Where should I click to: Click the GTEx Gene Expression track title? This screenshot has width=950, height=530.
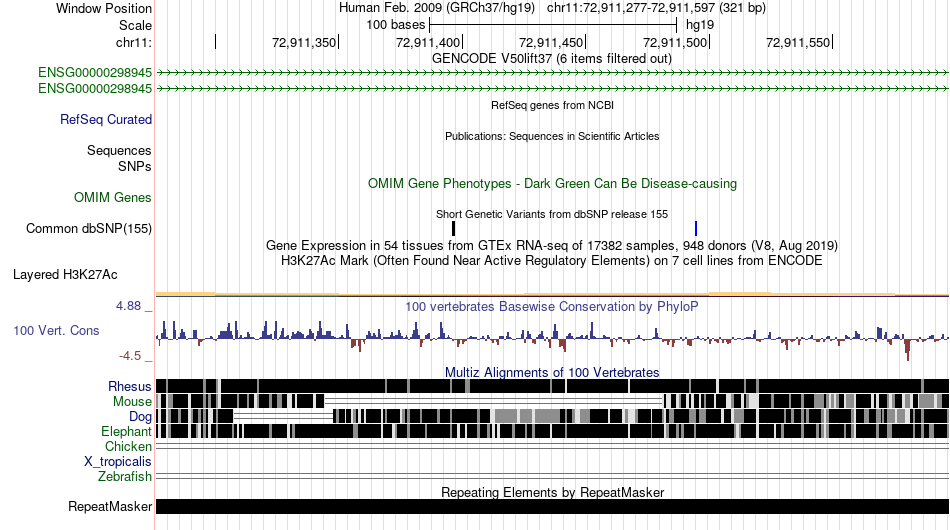point(552,245)
